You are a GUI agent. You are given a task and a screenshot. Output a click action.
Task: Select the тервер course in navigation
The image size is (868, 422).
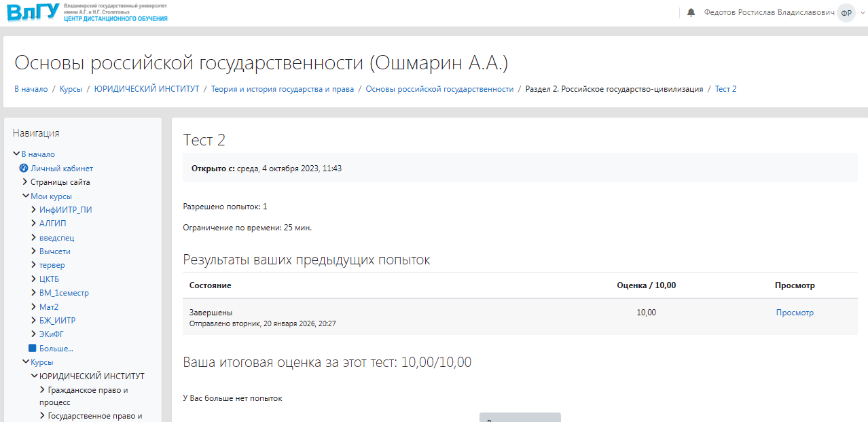pyautogui.click(x=52, y=265)
